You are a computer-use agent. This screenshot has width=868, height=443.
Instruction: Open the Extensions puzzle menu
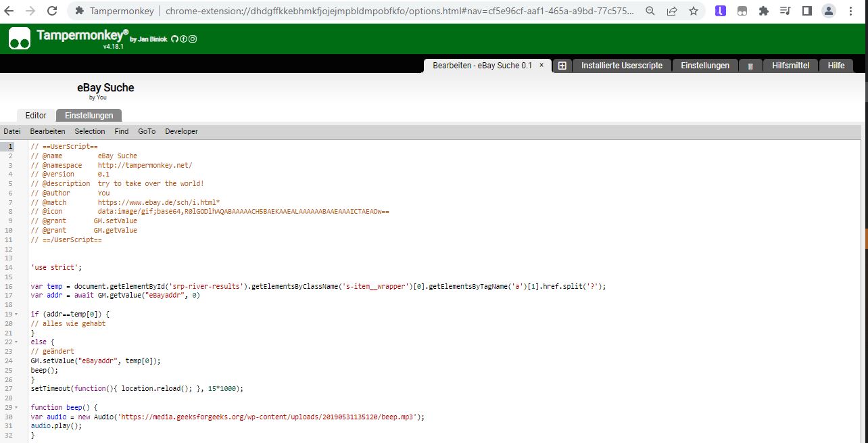[764, 11]
